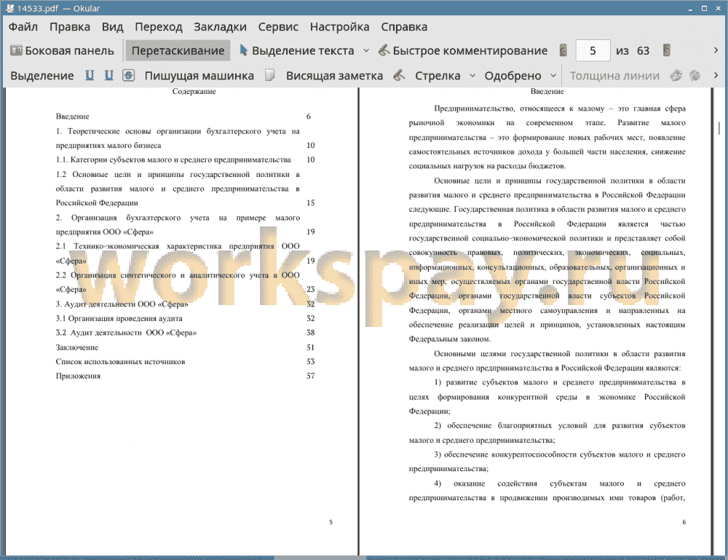
Task: Open the Переход menu
Action: pyautogui.click(x=158, y=27)
